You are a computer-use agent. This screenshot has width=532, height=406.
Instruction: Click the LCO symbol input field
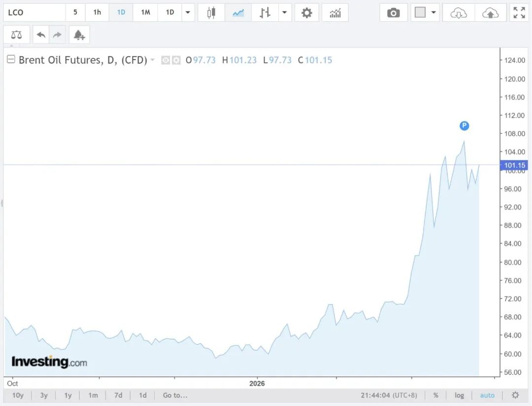tap(34, 13)
